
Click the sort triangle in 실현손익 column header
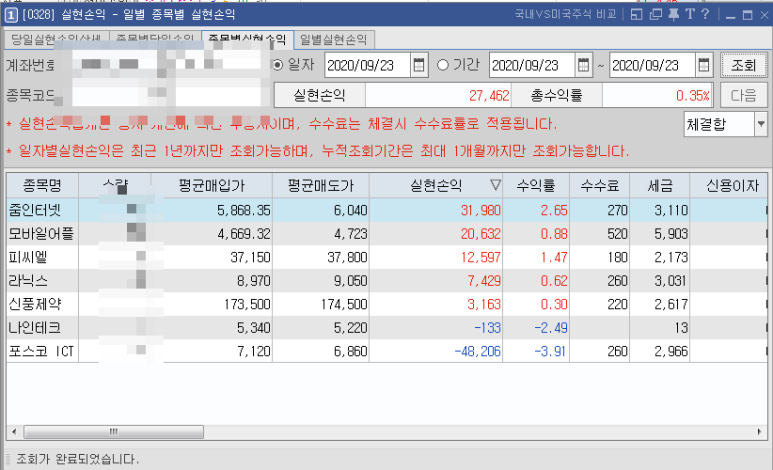pos(495,185)
